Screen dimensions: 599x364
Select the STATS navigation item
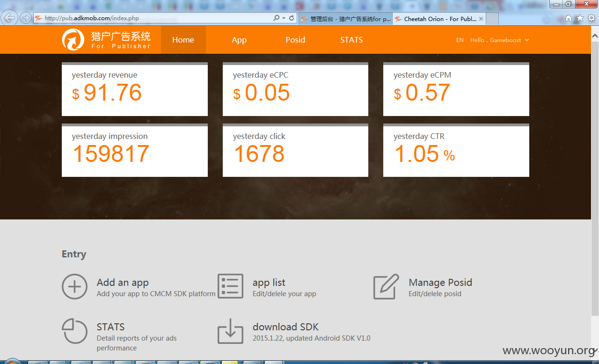[351, 40]
